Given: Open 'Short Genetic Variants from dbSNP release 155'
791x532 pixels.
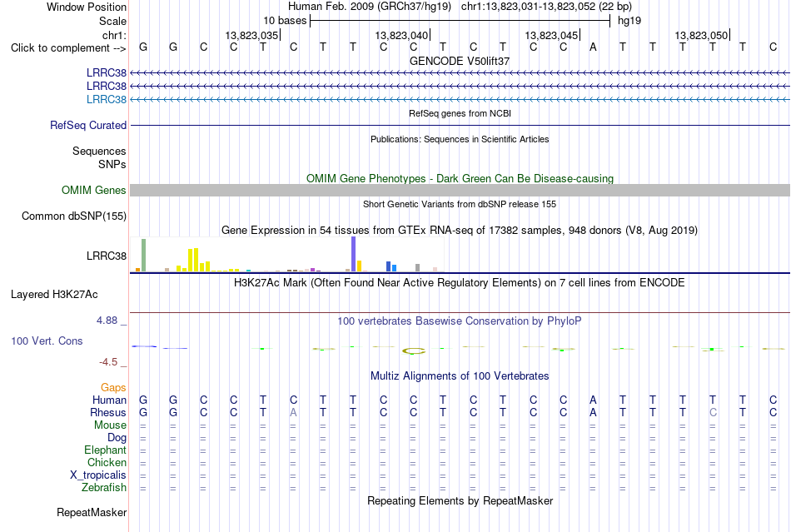Looking at the screenshot, I should point(460,204).
